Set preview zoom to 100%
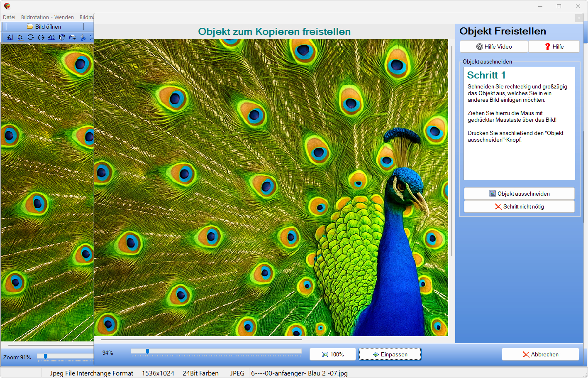Viewport: 588px width, 378px height. click(x=333, y=354)
